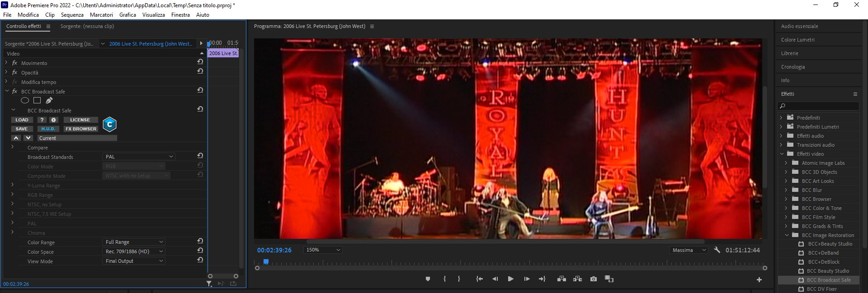Open Color Range Full Range dropdown
Image resolution: width=868 pixels, height=293 pixels.
coord(134,242)
